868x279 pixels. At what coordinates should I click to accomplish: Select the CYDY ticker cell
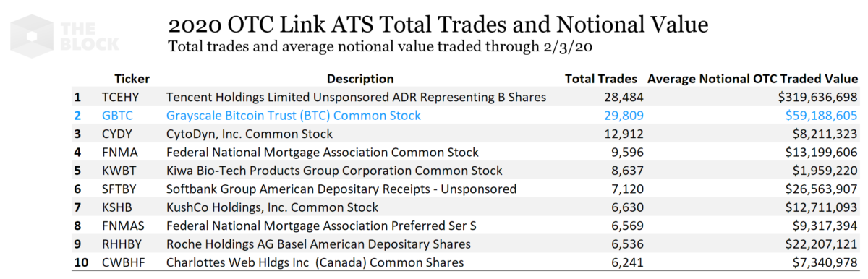[119, 134]
